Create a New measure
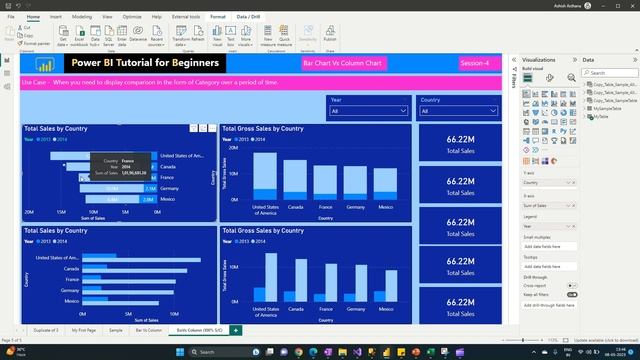This screenshot has height=360, width=640. (x=268, y=36)
